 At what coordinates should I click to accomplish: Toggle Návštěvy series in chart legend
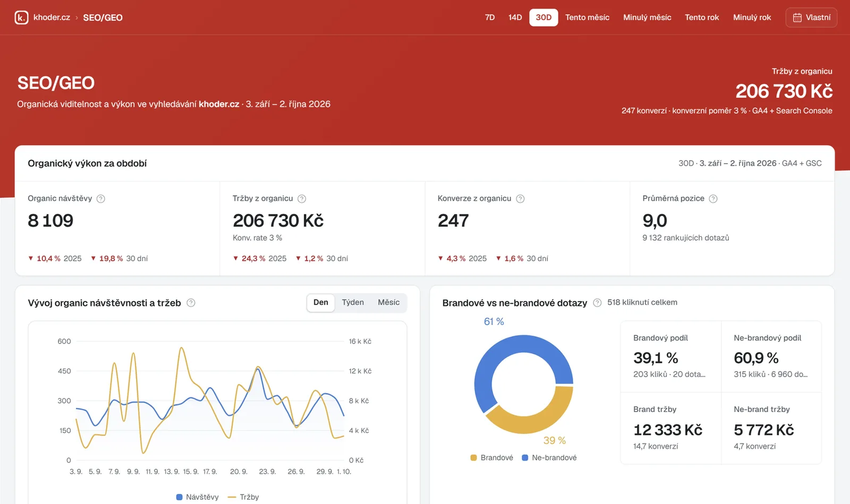pyautogui.click(x=197, y=497)
